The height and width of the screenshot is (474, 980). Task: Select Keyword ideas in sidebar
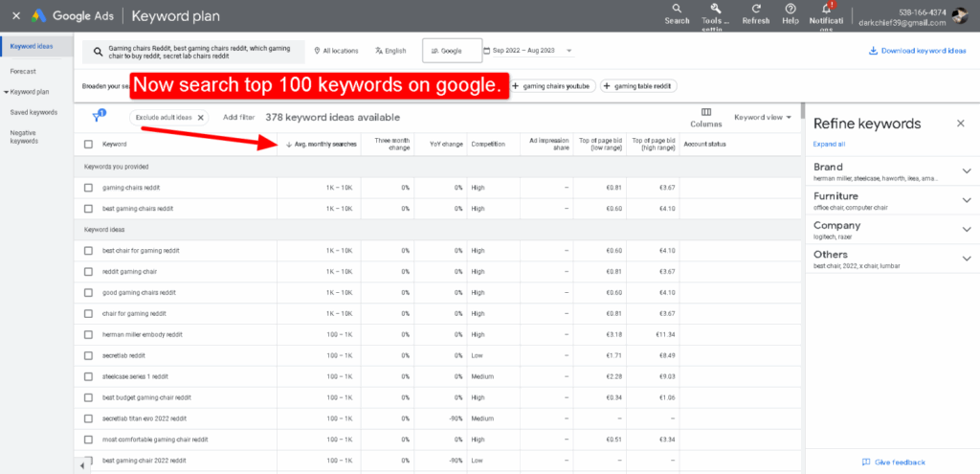[32, 46]
